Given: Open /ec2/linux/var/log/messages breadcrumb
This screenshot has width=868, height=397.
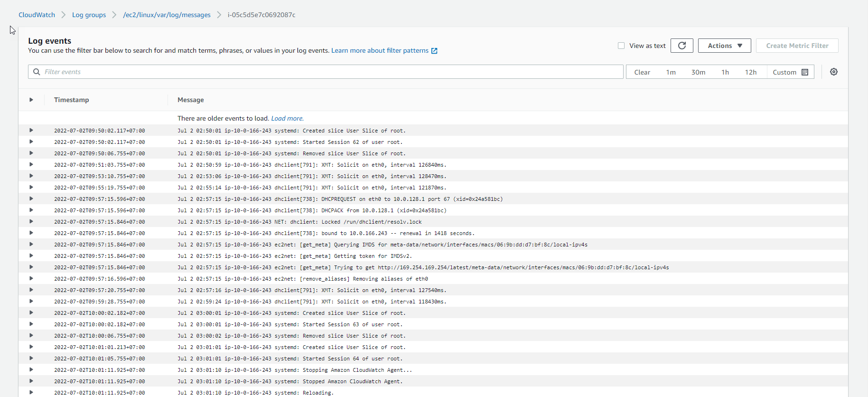Looking at the screenshot, I should [x=167, y=15].
